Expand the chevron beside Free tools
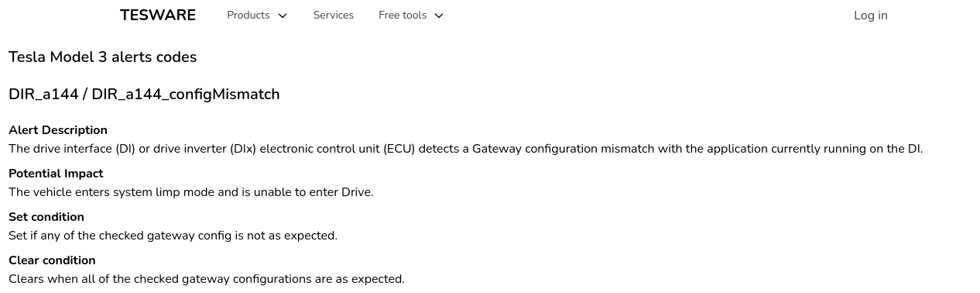 (x=439, y=16)
